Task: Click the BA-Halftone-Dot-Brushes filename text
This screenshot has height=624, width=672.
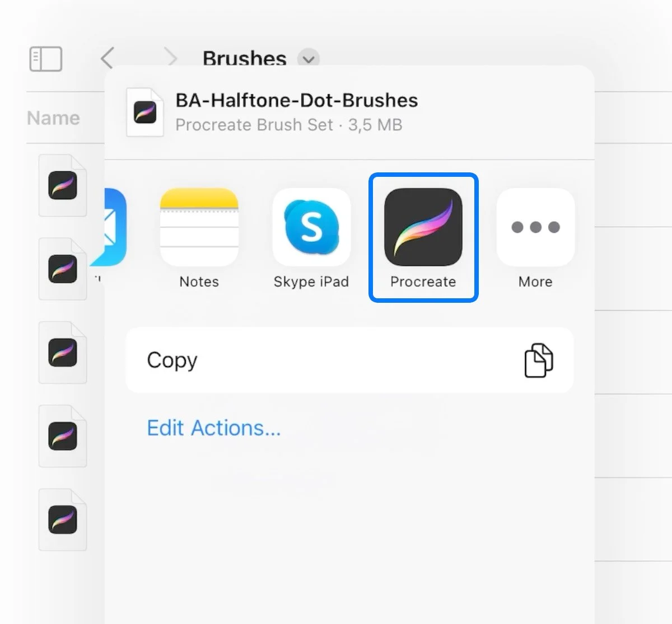Action: 297,101
